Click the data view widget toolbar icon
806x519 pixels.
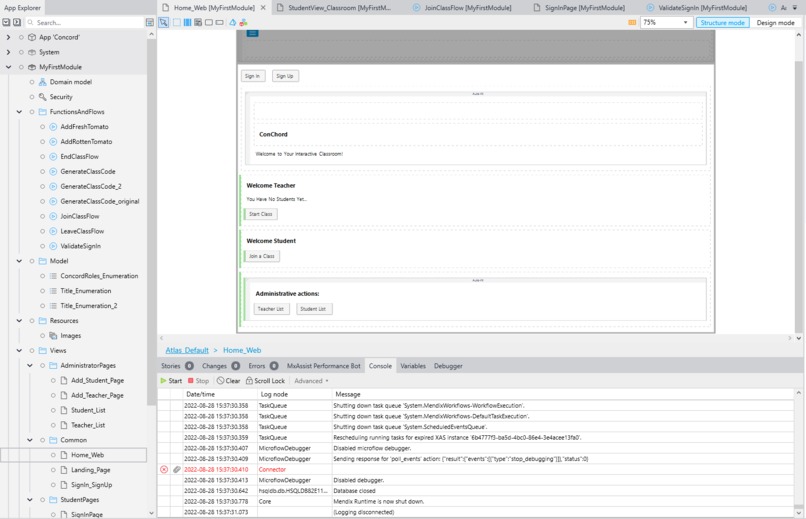(x=198, y=23)
